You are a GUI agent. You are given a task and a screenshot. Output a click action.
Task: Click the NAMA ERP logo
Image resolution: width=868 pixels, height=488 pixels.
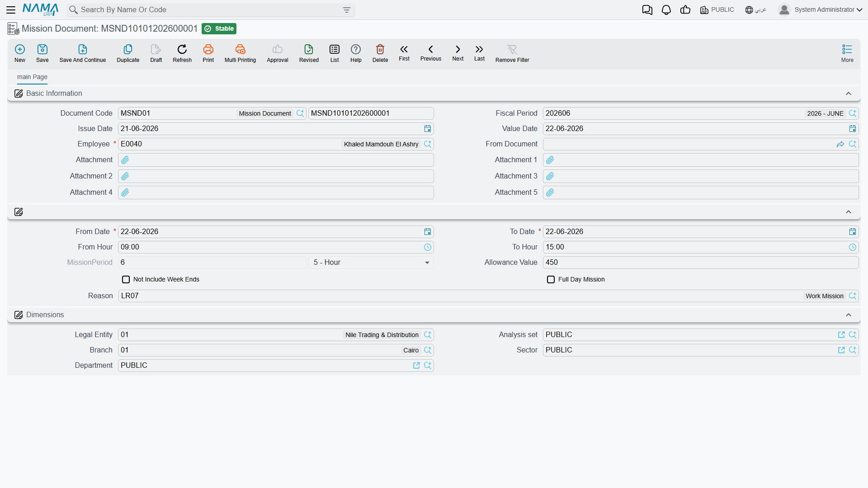pos(41,9)
